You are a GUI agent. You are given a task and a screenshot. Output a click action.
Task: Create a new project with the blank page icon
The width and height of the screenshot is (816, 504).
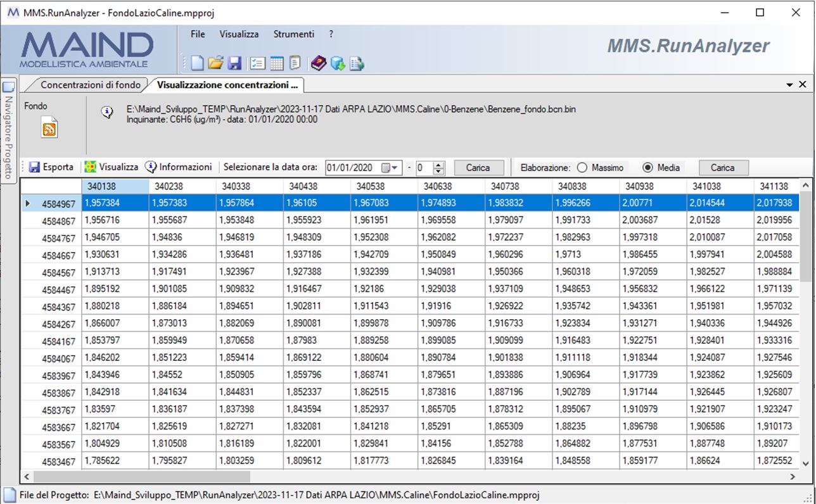(x=198, y=63)
